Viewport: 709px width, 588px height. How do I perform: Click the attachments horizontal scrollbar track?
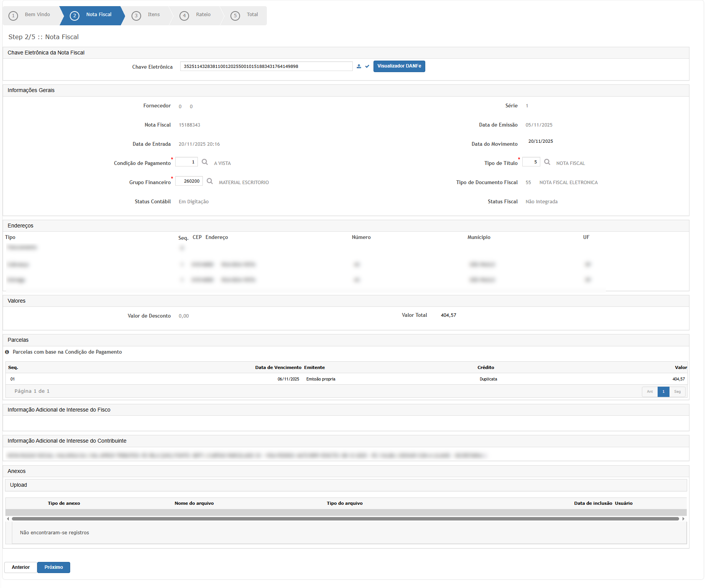pyautogui.click(x=345, y=519)
